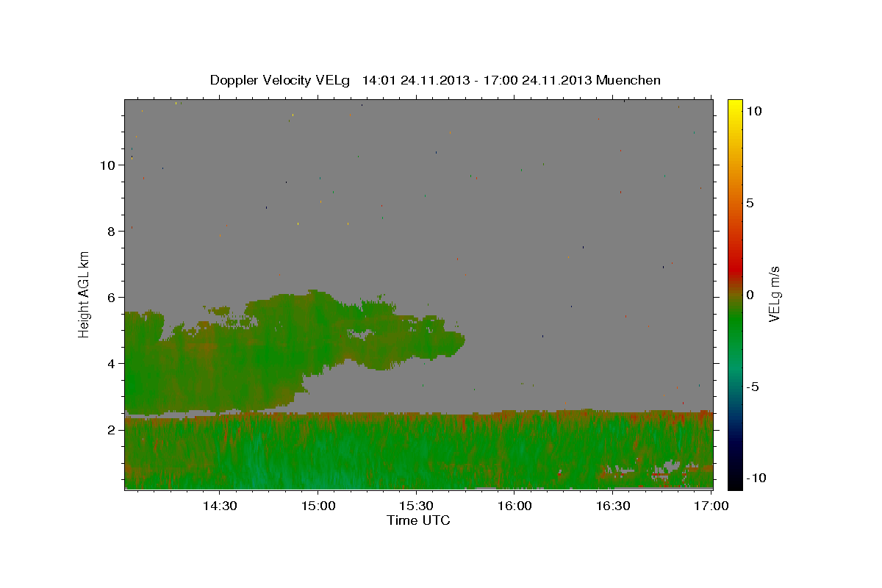
Task: Click the plot title 'Doppler Velocity VELg'
Action: [281, 80]
